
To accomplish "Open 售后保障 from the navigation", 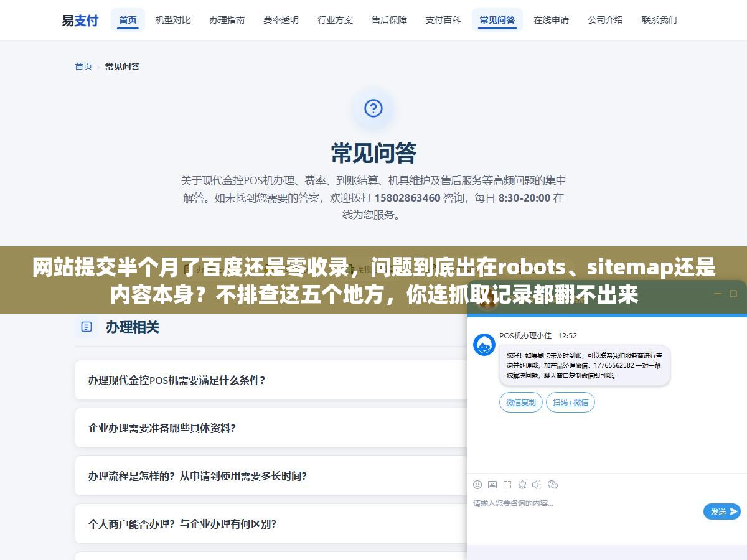I will tap(390, 20).
